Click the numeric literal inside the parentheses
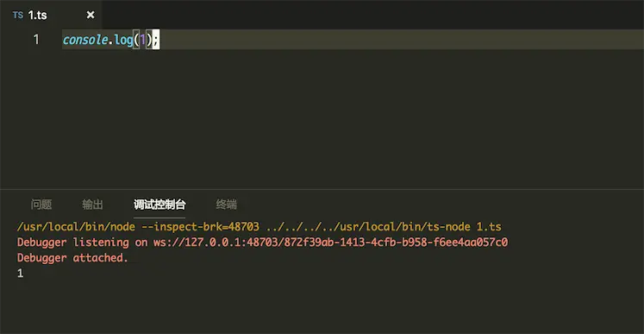Image resolution: width=644 pixels, height=334 pixels. 142,40
